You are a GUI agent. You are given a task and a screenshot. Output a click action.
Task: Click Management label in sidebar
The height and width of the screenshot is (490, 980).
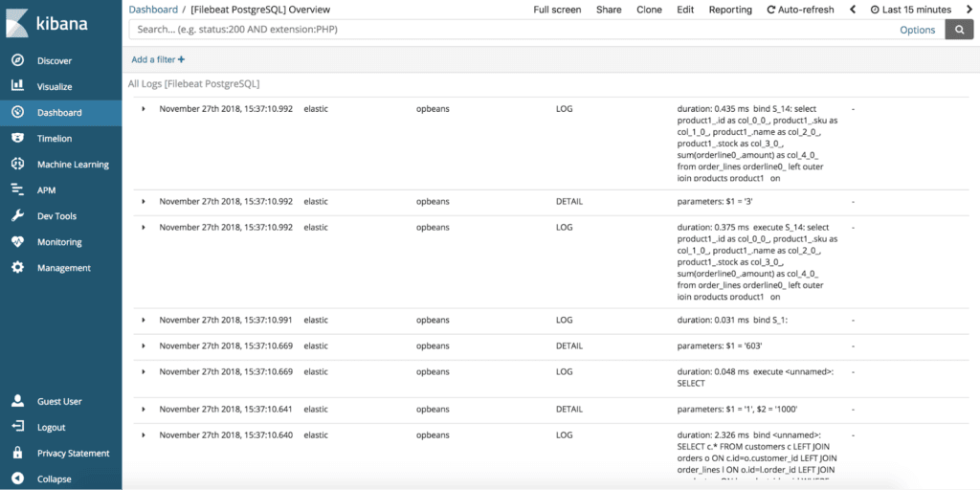[64, 268]
